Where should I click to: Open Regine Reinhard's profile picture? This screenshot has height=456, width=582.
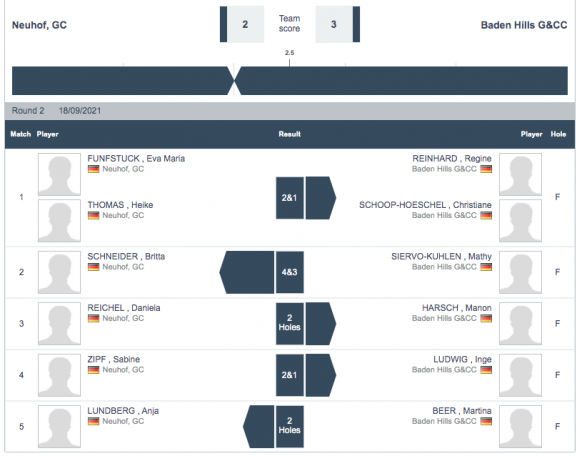point(520,174)
